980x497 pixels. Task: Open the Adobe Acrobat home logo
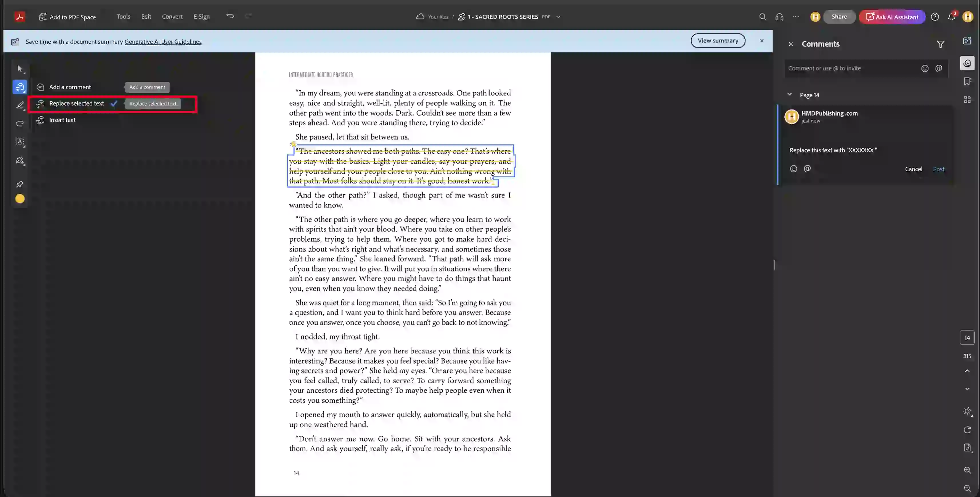20,17
